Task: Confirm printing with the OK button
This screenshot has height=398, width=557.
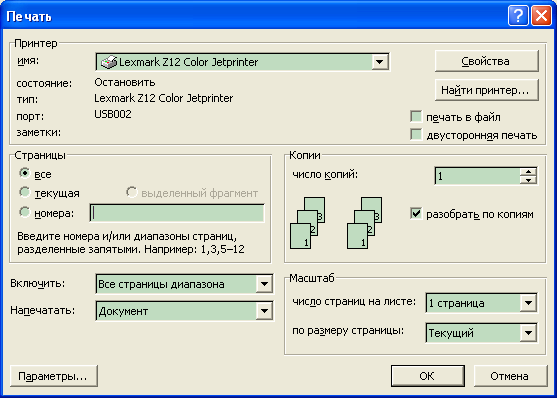Action: (x=428, y=376)
